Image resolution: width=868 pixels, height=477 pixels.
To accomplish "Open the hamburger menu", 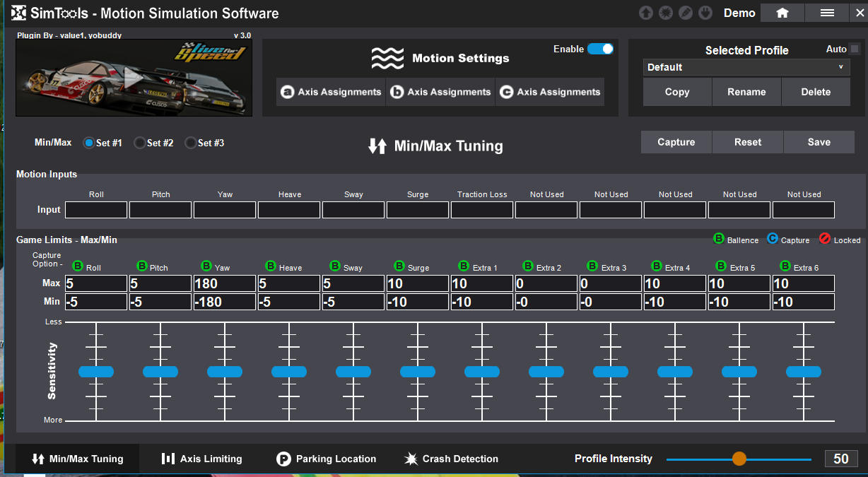I will point(828,13).
